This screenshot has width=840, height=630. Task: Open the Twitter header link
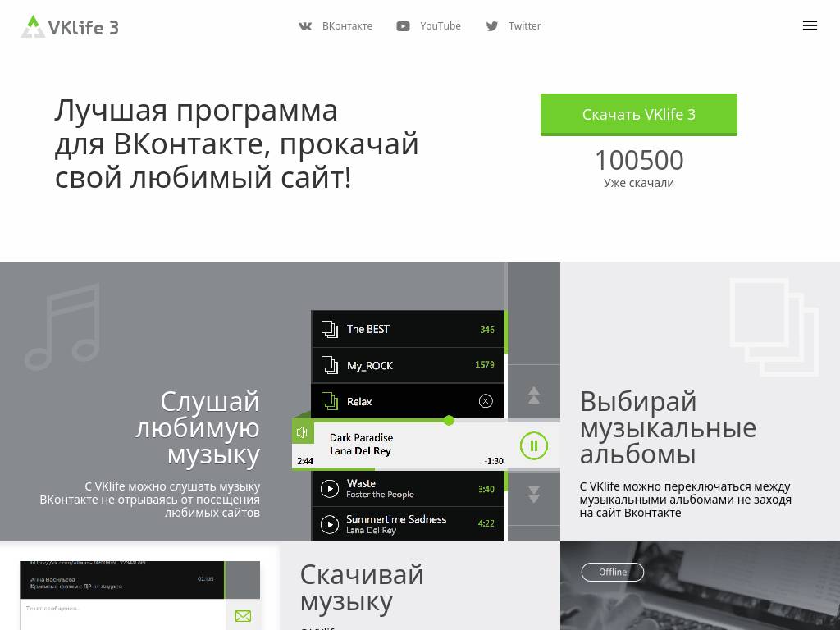pyautogui.click(x=524, y=25)
